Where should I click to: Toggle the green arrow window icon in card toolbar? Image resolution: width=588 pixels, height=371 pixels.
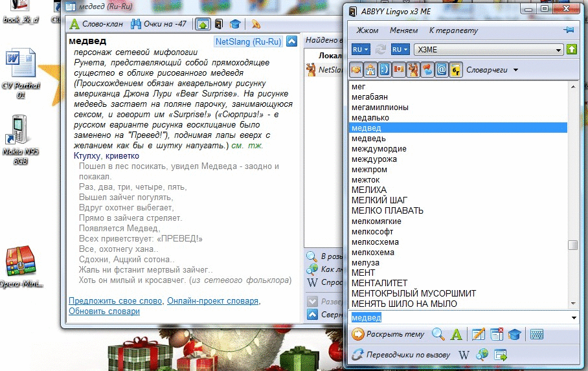click(x=203, y=25)
